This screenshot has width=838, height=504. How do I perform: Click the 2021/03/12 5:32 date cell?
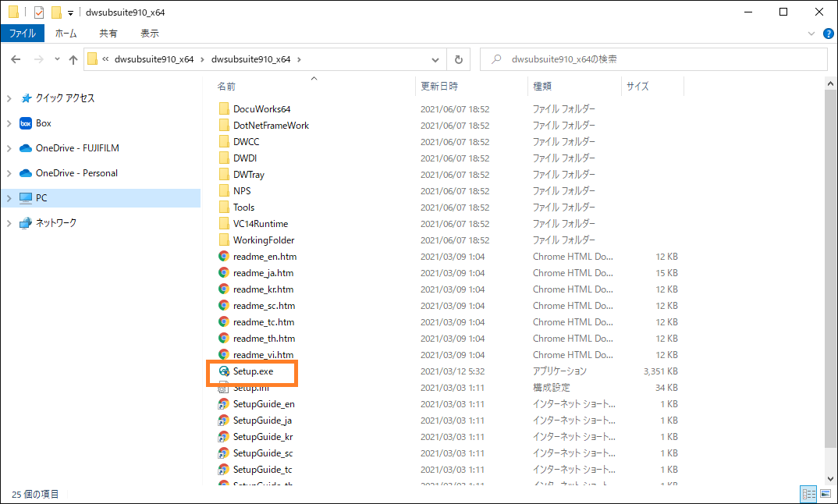tap(453, 371)
